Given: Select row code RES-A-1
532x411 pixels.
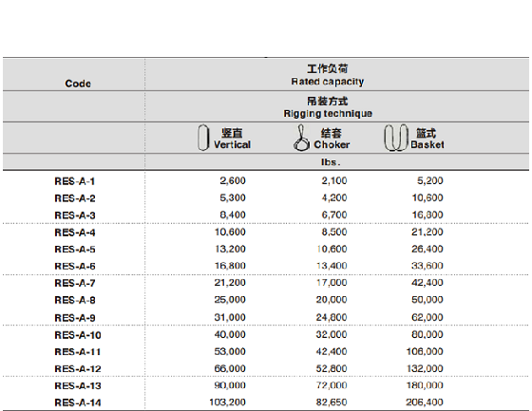Looking at the screenshot, I should pos(75,181).
